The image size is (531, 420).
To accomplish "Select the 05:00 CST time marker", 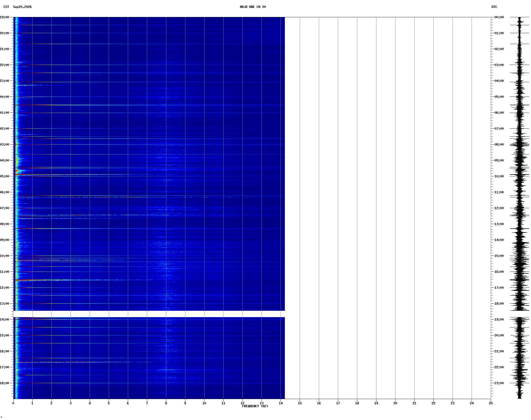I will coord(5,176).
